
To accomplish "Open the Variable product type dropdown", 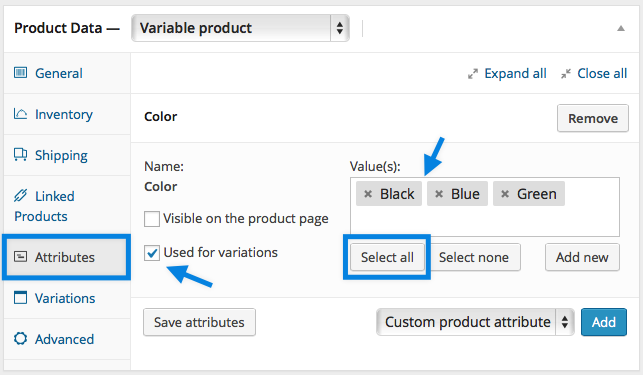I will pyautogui.click(x=240, y=28).
